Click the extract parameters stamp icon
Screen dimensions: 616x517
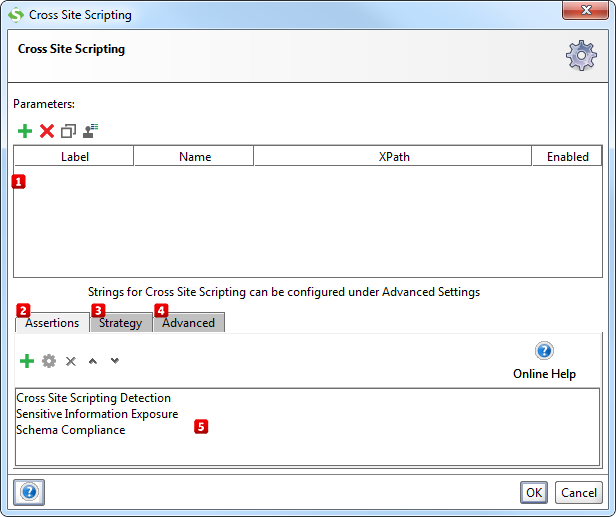90,131
